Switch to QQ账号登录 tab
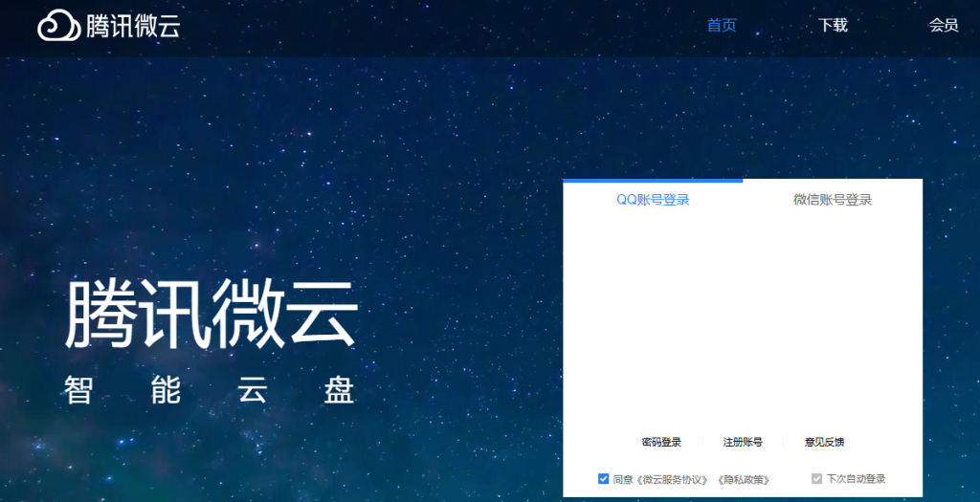The height and width of the screenshot is (502, 980). coord(653,200)
